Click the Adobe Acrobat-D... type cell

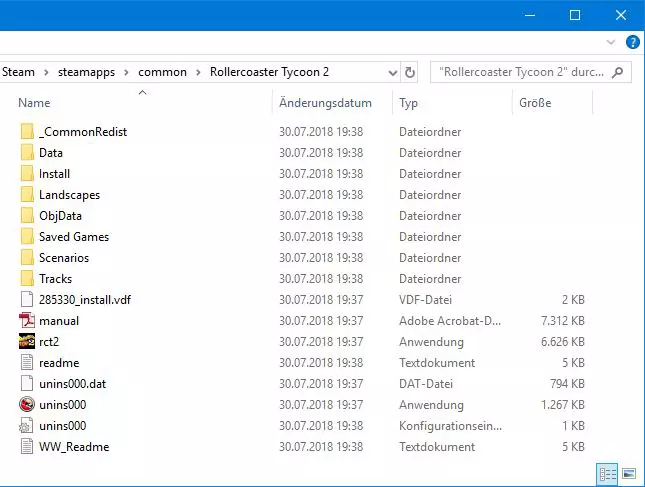(450, 320)
